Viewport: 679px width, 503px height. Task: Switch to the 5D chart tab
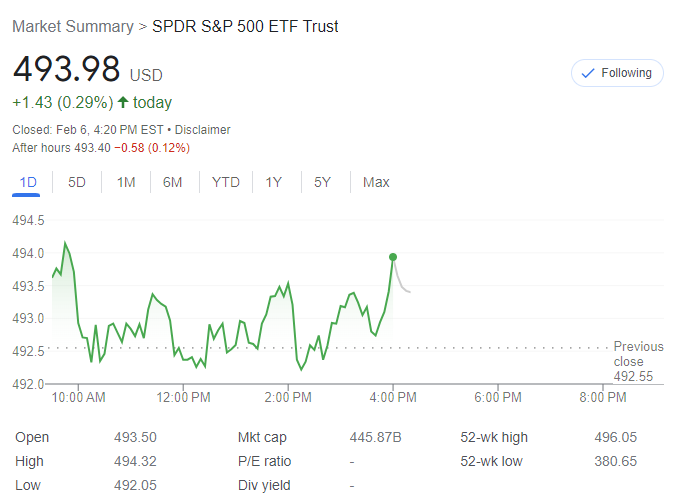coord(77,182)
